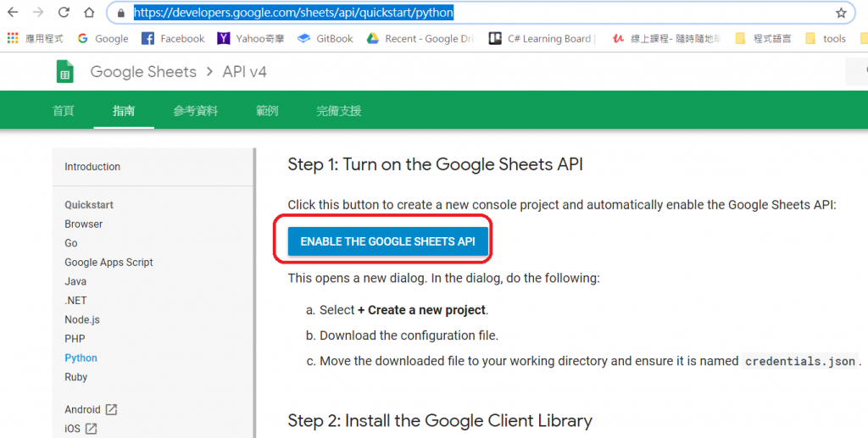The height and width of the screenshot is (438, 868).
Task: Open the .NET quickstart
Action: coord(75,300)
